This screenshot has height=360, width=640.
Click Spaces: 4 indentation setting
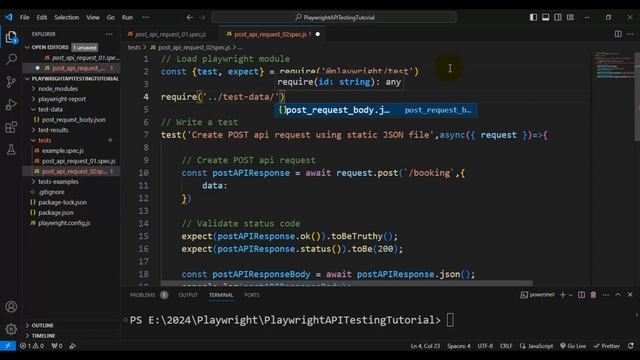[x=459, y=346]
